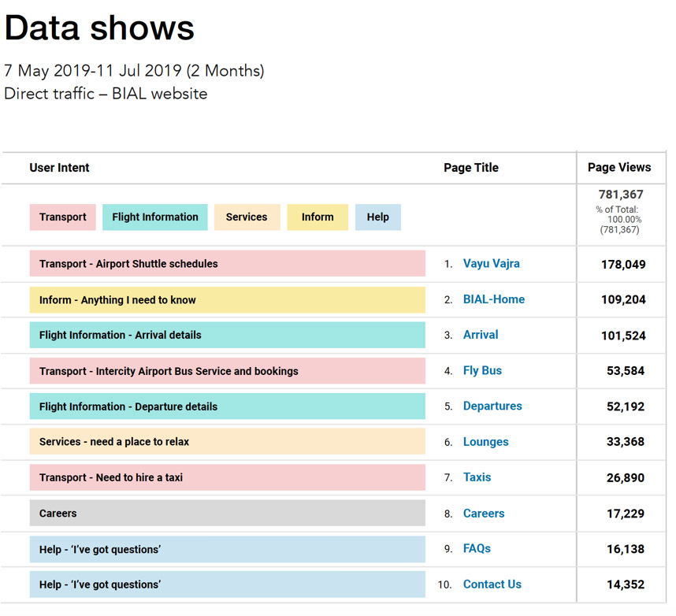Image resolution: width=676 pixels, height=616 pixels.
Task: Open the Taxis page link
Action: click(477, 477)
